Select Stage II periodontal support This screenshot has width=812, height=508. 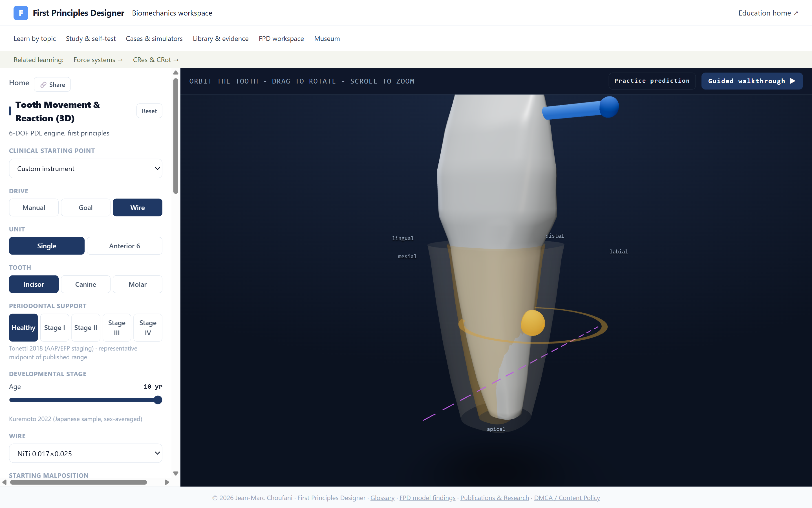(85, 328)
